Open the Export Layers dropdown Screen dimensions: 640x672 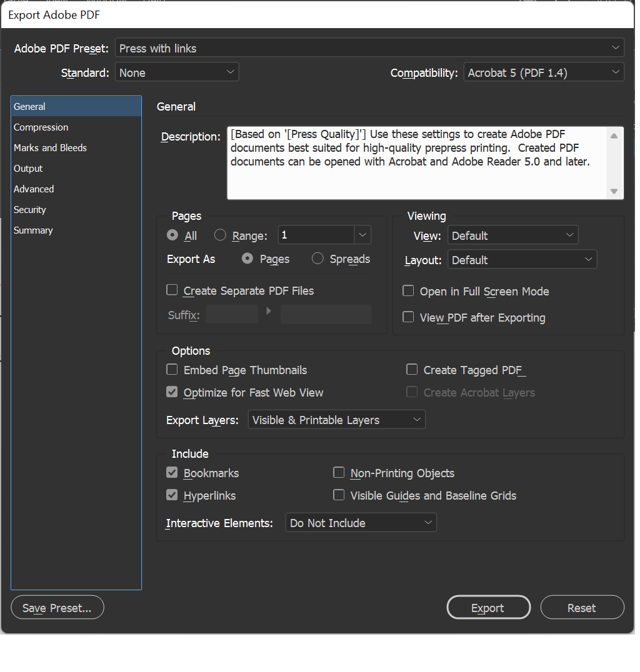pyautogui.click(x=336, y=419)
